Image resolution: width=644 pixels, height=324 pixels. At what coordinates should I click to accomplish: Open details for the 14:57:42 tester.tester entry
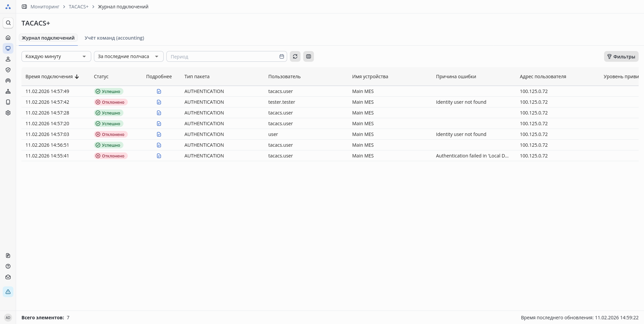pos(159,102)
